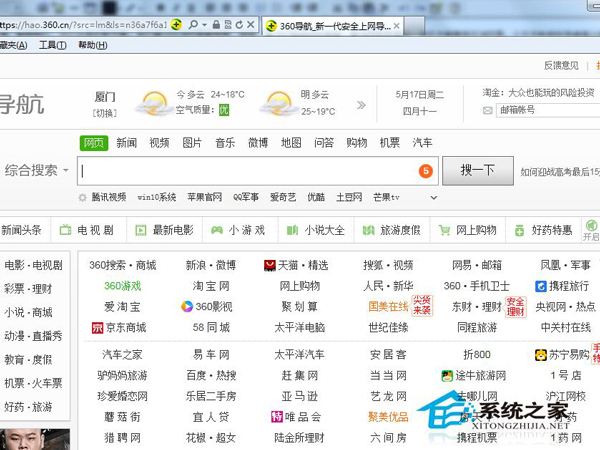
Task: Click the 5月17日周二 date text
Action: (x=419, y=95)
